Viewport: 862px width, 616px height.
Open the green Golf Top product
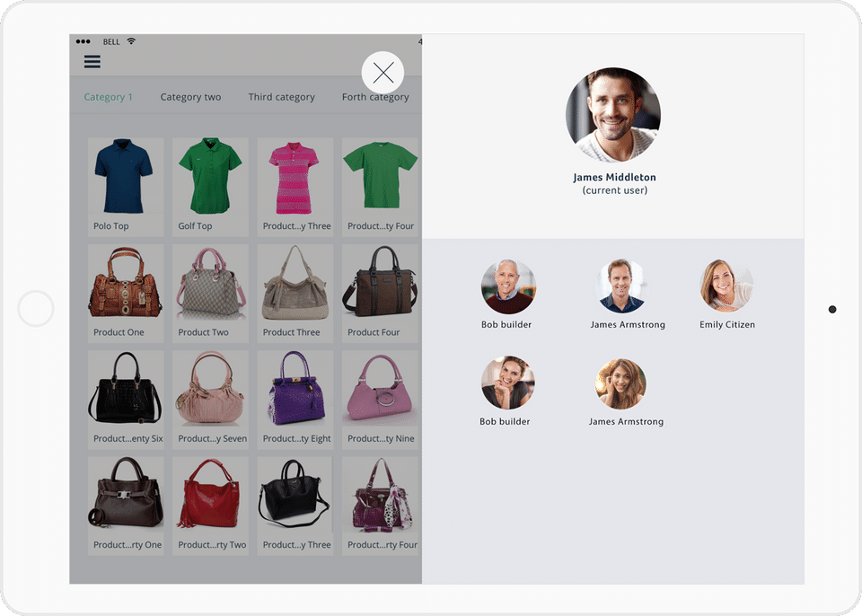point(210,187)
